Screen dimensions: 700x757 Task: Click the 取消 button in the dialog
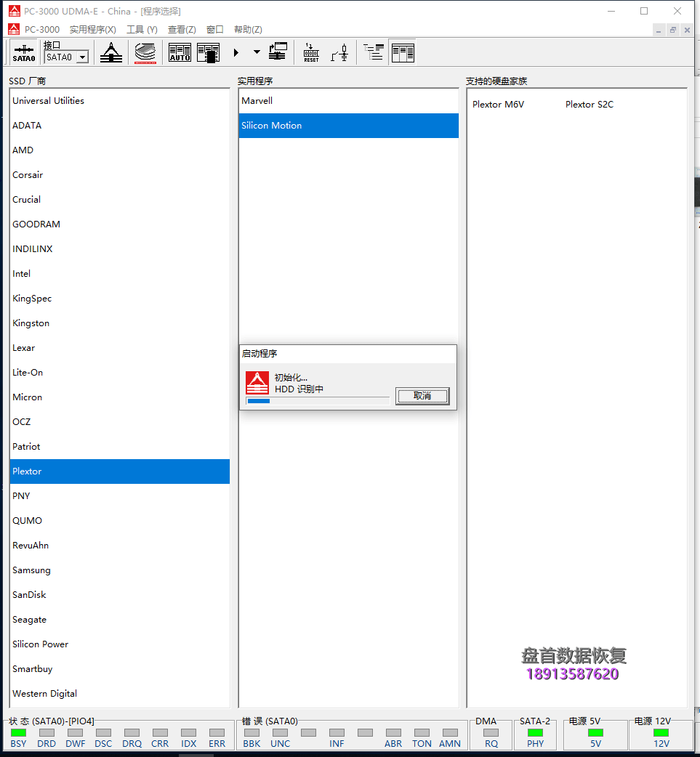[x=422, y=396]
